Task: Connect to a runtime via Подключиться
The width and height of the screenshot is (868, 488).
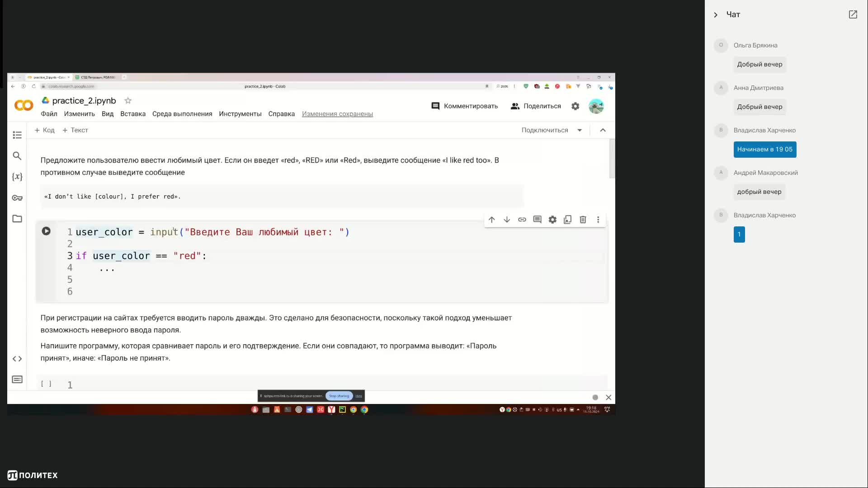Action: (x=545, y=130)
